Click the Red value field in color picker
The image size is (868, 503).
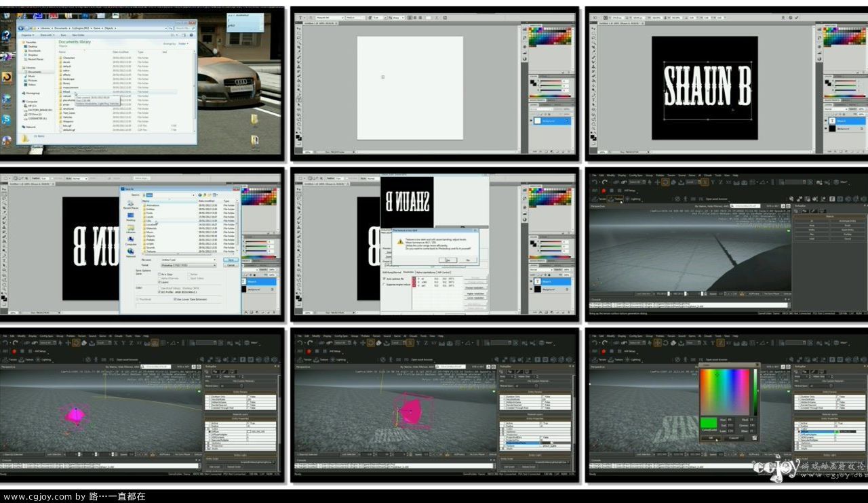coord(752,420)
